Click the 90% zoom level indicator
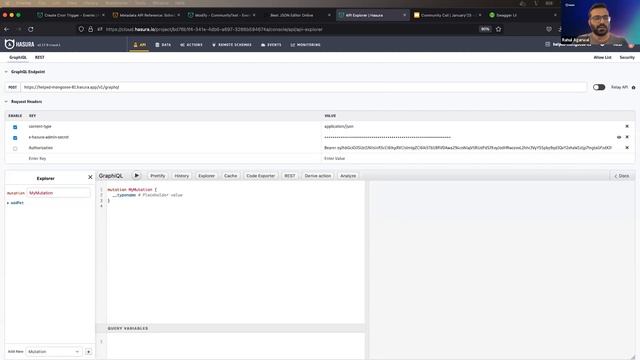Viewport: 640px width, 360px height. (x=485, y=29)
